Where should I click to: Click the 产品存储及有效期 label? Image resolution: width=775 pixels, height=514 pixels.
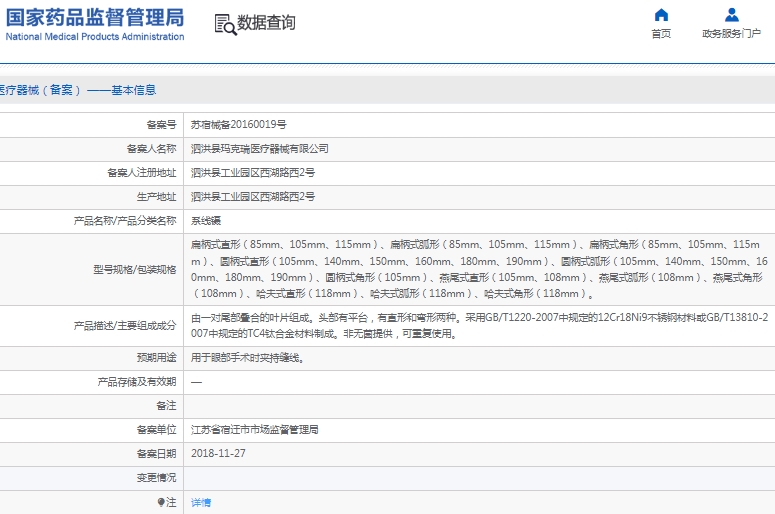[x=137, y=382]
